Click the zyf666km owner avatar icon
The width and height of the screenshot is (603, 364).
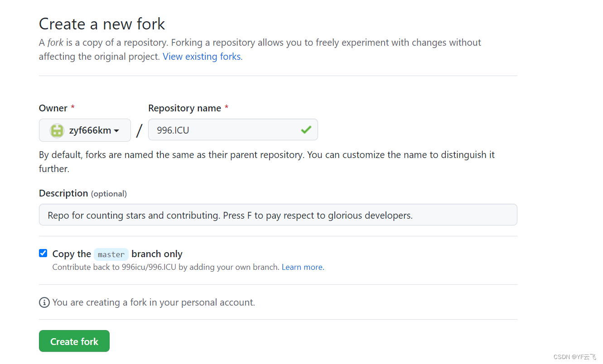(57, 130)
